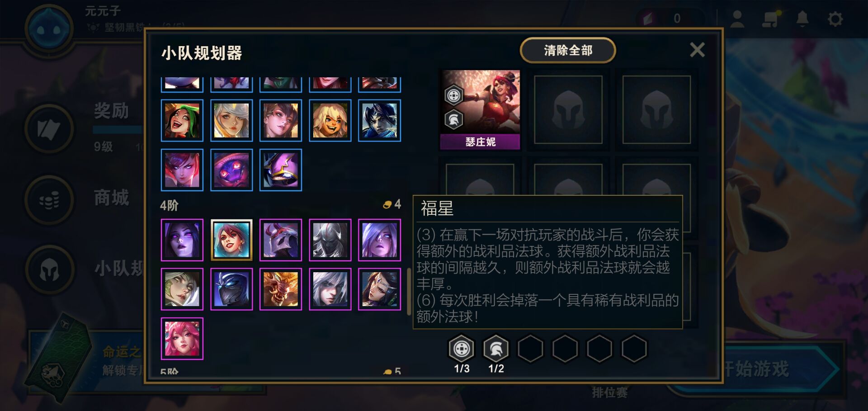Screen dimensions: 868x411
Task: Remove 瑟庄妮 from the first team slot
Action: tap(480, 110)
